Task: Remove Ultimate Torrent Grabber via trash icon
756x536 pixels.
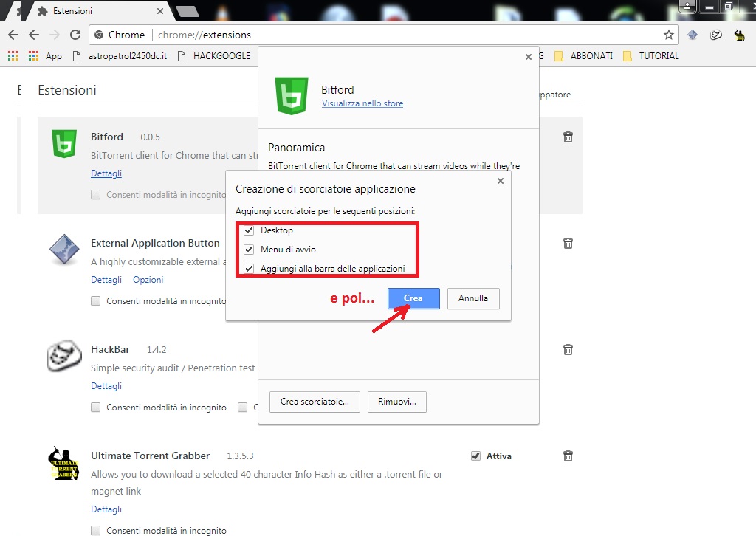Action: click(568, 456)
